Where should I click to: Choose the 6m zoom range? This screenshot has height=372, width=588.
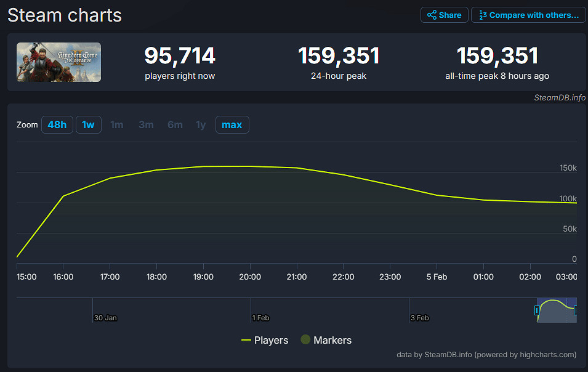coord(175,125)
